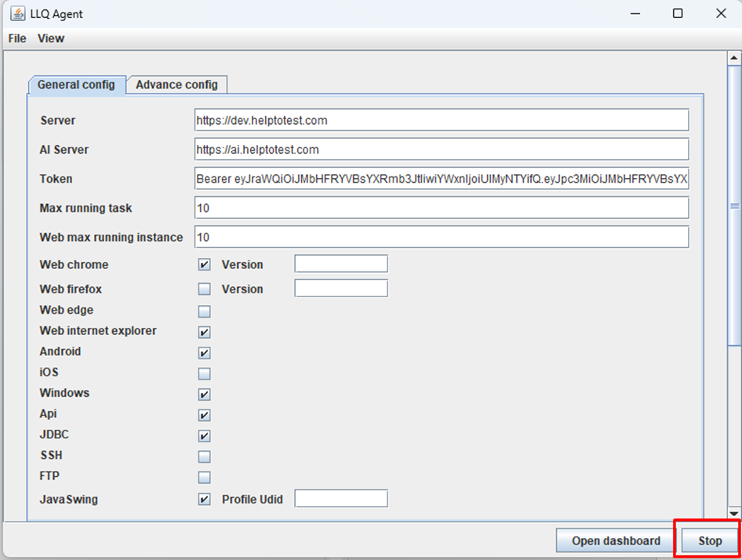
Task: Focus the Chrome Version input field
Action: 340,264
